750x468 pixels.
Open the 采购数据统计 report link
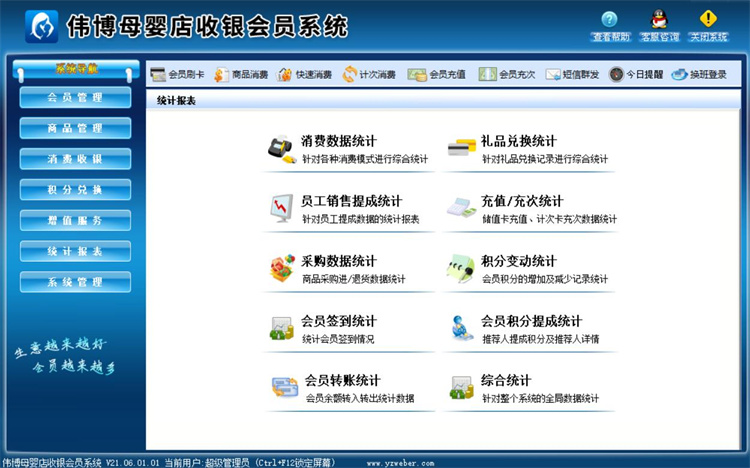[x=339, y=261]
